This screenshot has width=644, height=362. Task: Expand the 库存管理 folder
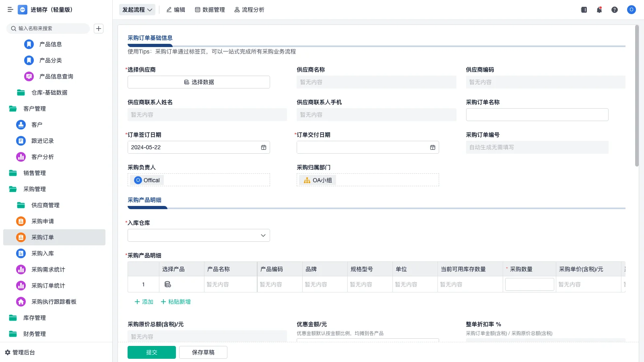pos(34,318)
